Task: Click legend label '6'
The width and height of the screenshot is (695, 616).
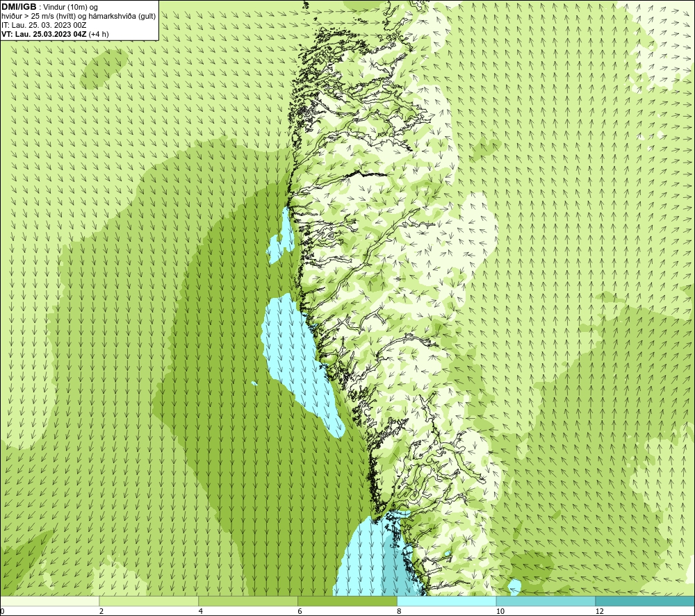Action: point(300,611)
